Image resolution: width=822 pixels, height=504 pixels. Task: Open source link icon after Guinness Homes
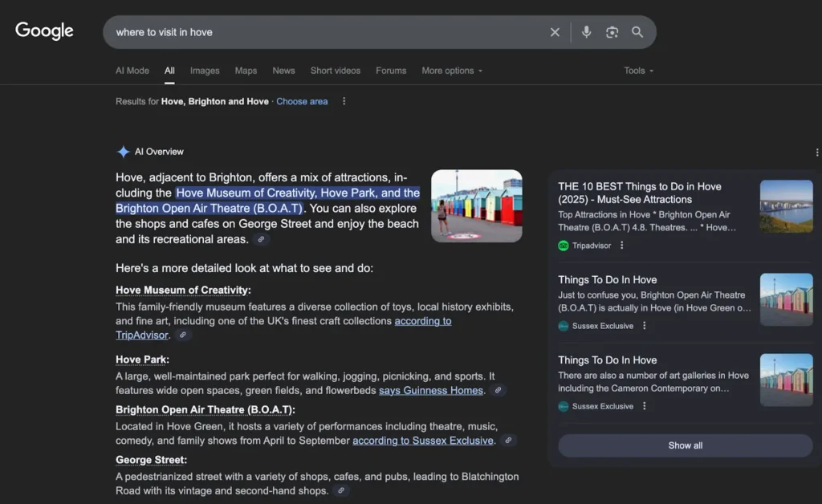[x=498, y=390]
